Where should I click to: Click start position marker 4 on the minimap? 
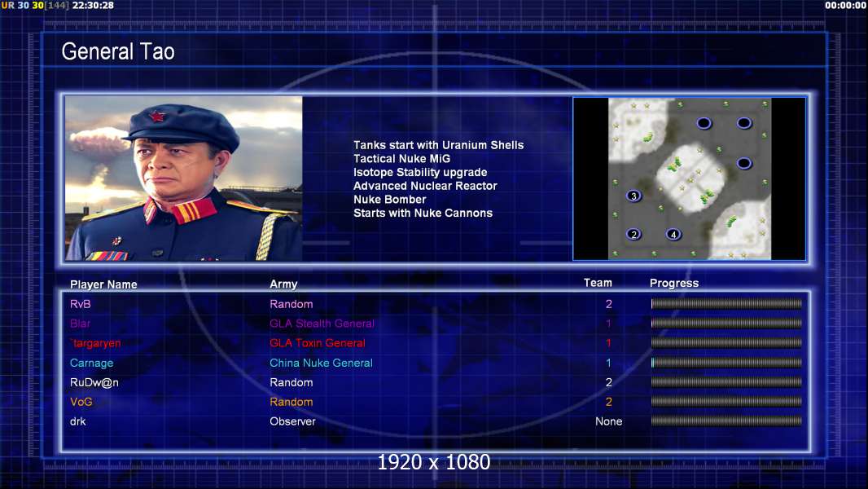click(x=673, y=234)
